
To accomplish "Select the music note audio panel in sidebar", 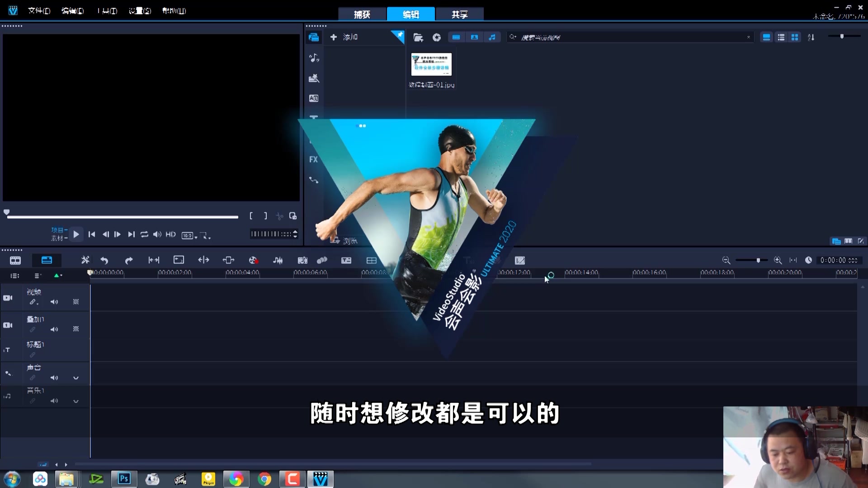I will pyautogui.click(x=314, y=58).
